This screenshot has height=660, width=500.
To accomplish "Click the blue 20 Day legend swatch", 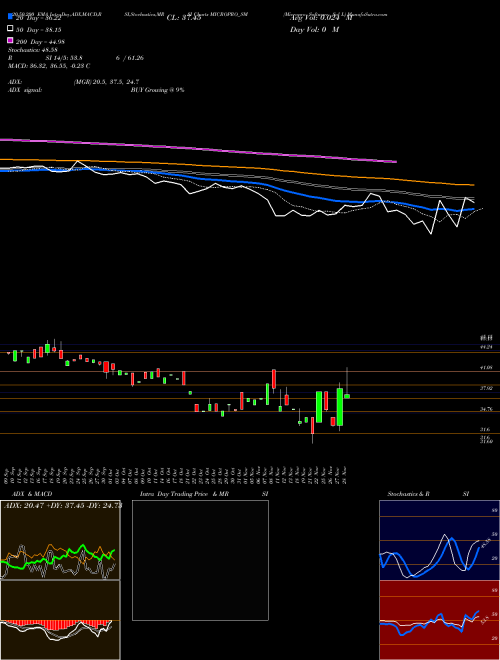I will (x=10, y=17).
